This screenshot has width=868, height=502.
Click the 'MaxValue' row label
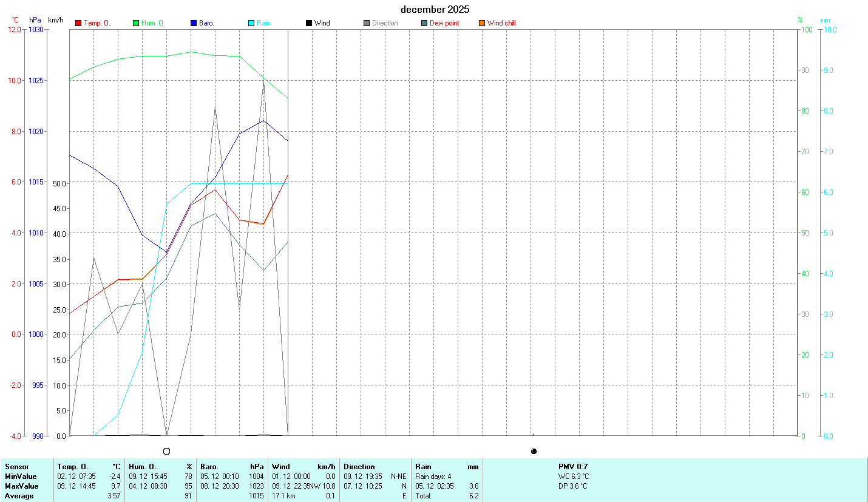pyautogui.click(x=21, y=486)
